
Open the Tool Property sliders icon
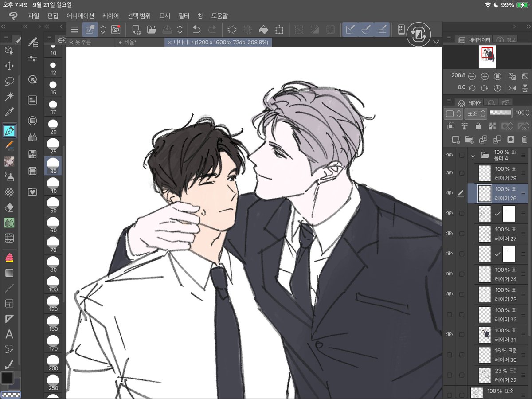[x=32, y=59]
